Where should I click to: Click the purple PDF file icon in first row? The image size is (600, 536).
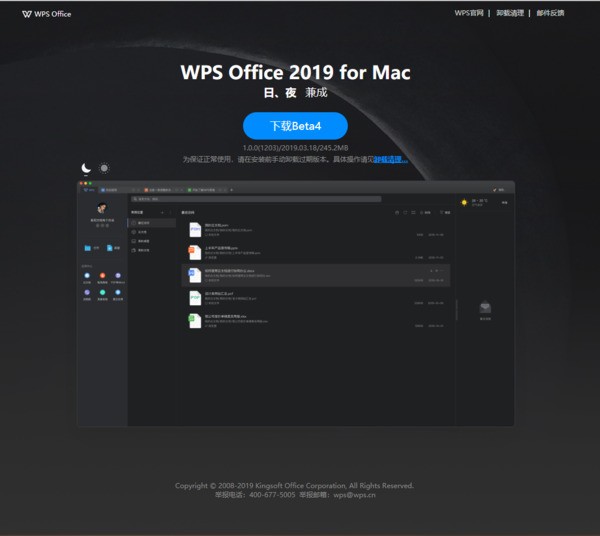(195, 230)
